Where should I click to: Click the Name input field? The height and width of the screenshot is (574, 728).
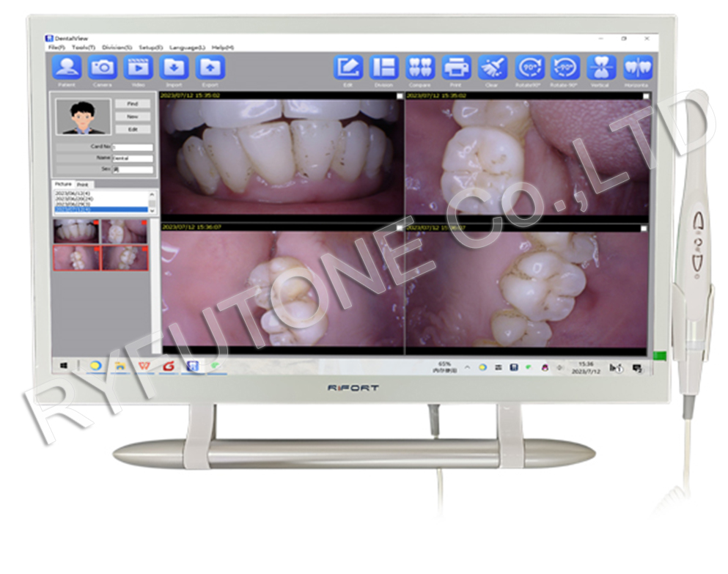pos(133,158)
